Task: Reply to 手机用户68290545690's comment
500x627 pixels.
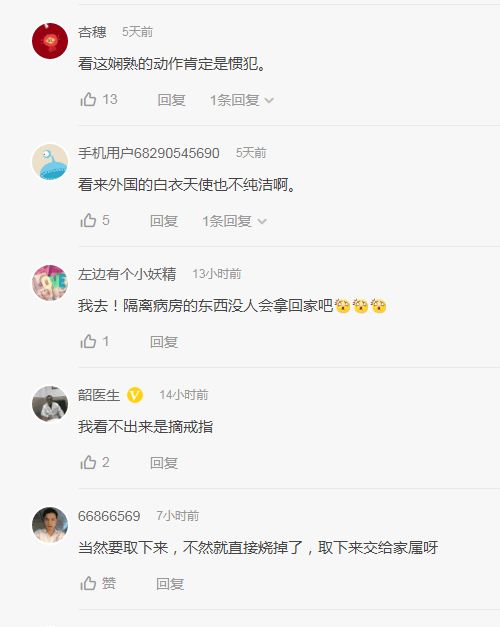Action: (164, 221)
